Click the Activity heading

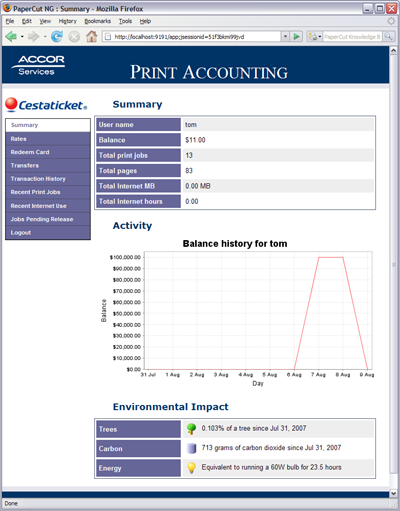pyautogui.click(x=132, y=226)
